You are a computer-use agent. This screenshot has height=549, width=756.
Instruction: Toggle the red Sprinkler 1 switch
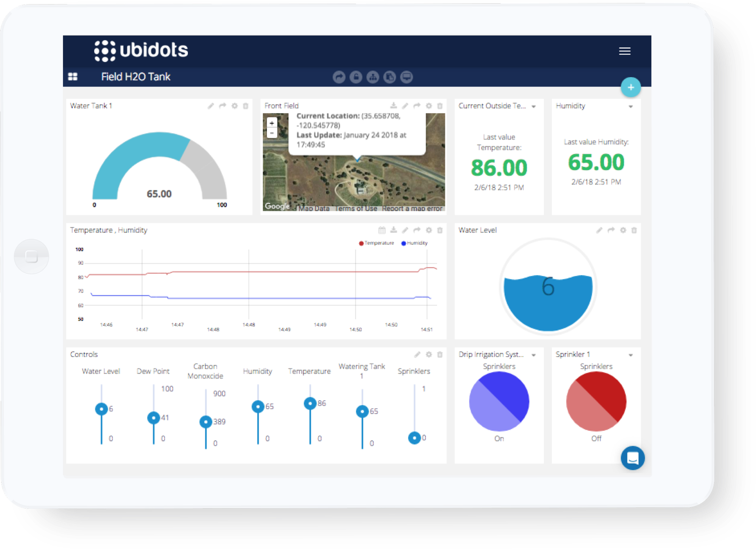pyautogui.click(x=596, y=401)
